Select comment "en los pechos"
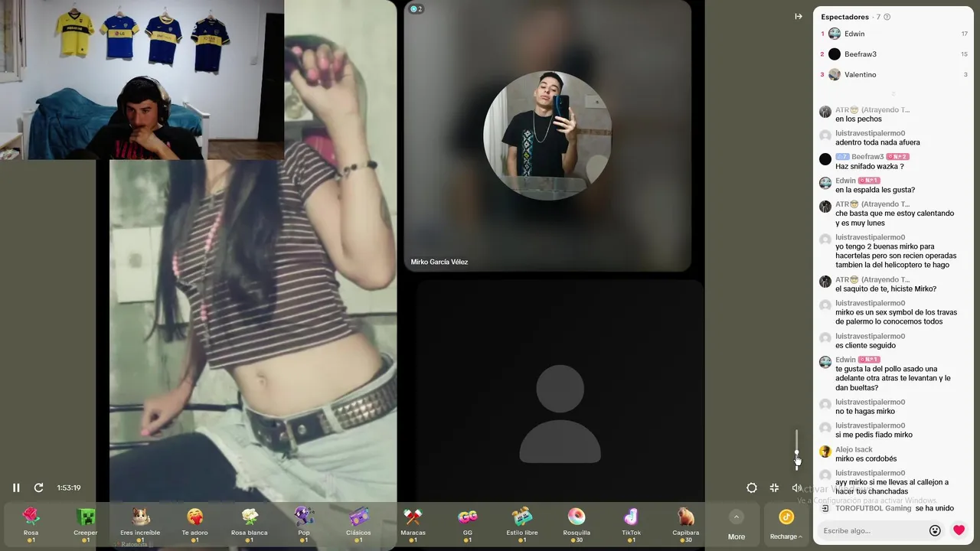Screen dimensions: 980x551 click(x=858, y=119)
